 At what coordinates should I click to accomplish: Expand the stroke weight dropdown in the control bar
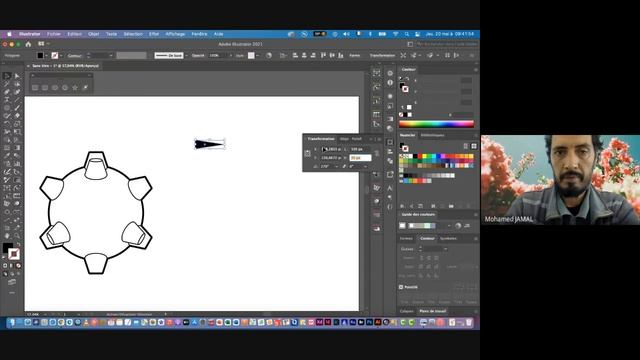point(111,56)
